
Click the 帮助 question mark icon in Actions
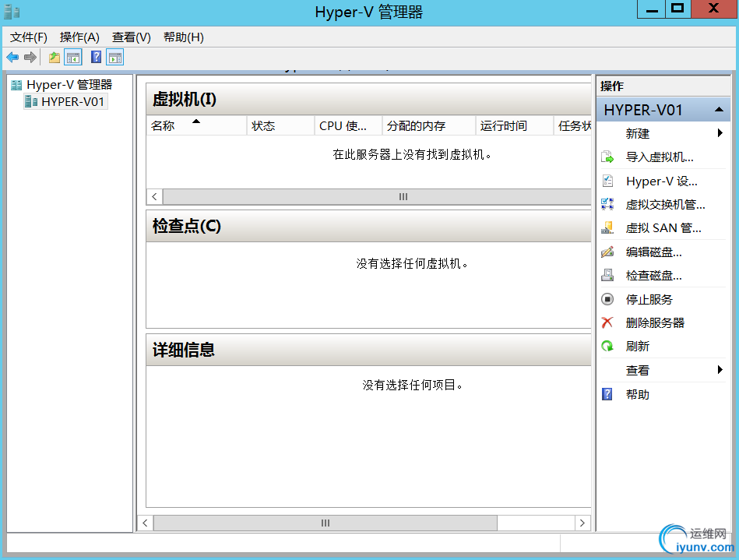coord(607,394)
